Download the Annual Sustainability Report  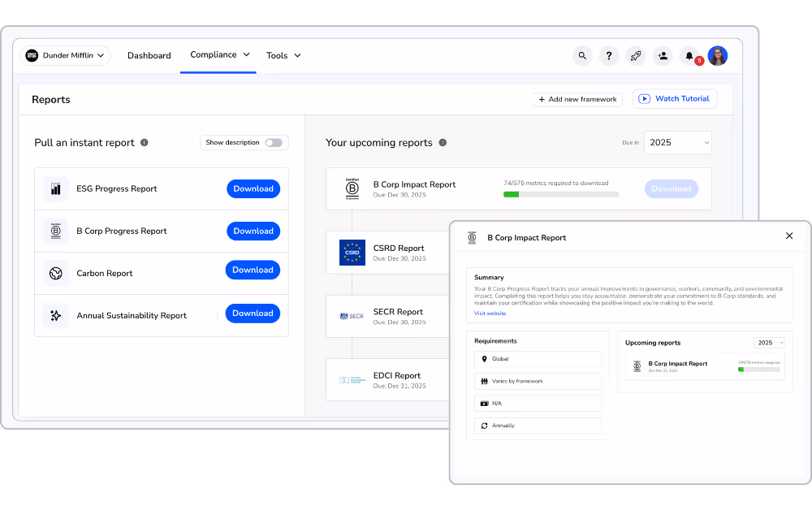click(253, 314)
